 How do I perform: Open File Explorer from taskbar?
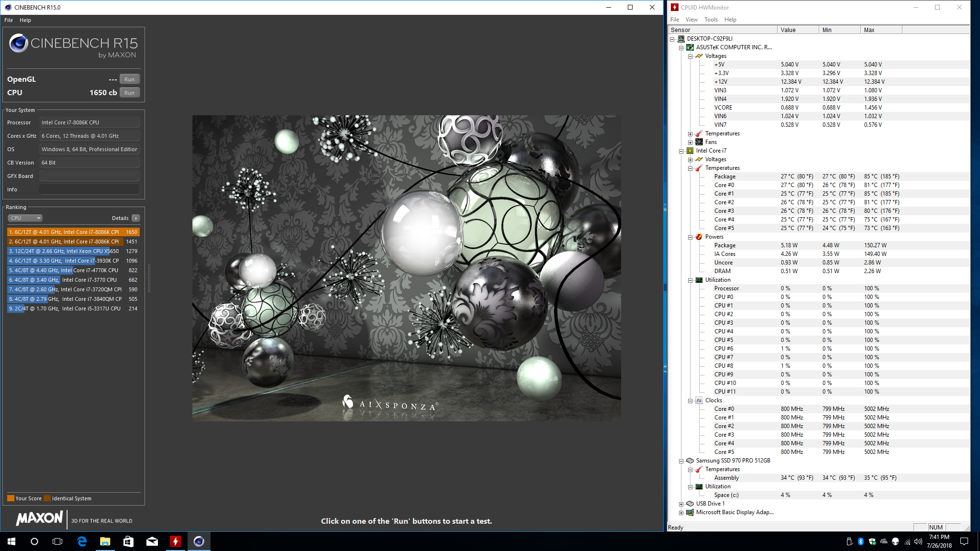(x=105, y=541)
